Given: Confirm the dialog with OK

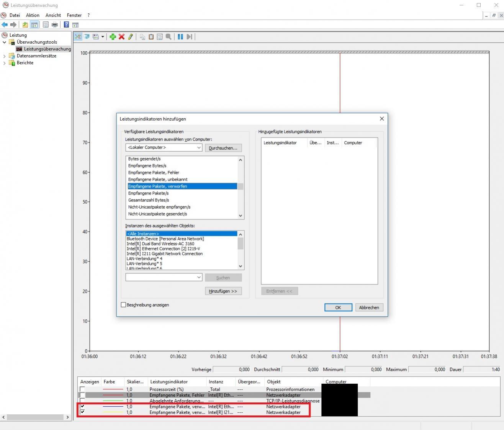Looking at the screenshot, I should (338, 307).
